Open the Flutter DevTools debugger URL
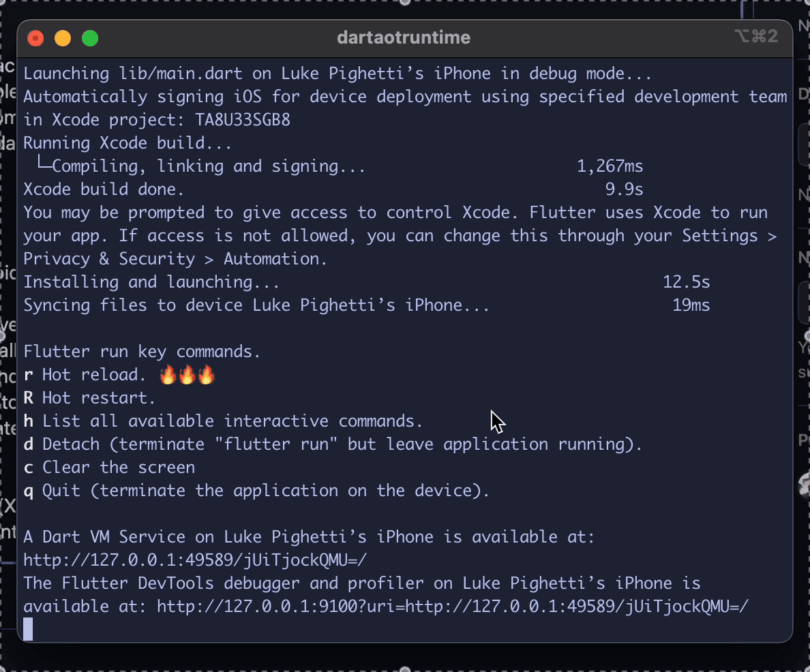This screenshot has height=672, width=810. click(453, 607)
